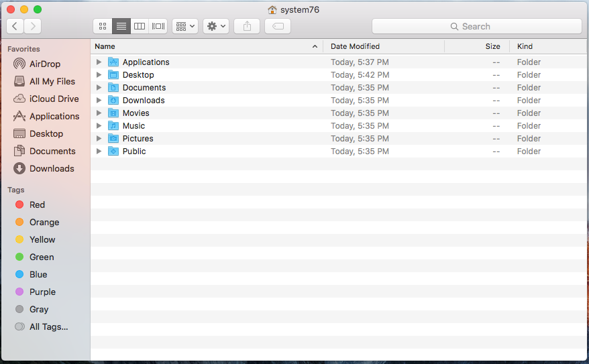The image size is (589, 364).
Task: Click the Edit Tags toolbar button
Action: click(278, 26)
